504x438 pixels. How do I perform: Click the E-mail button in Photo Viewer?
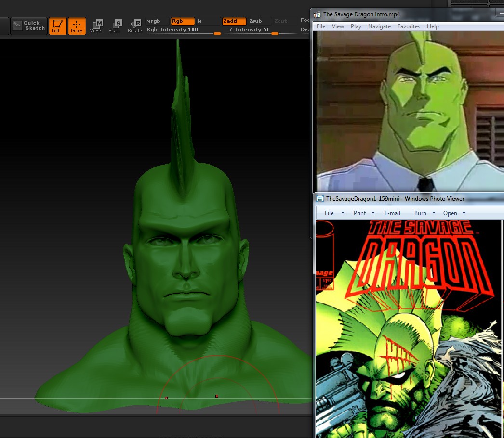click(392, 213)
